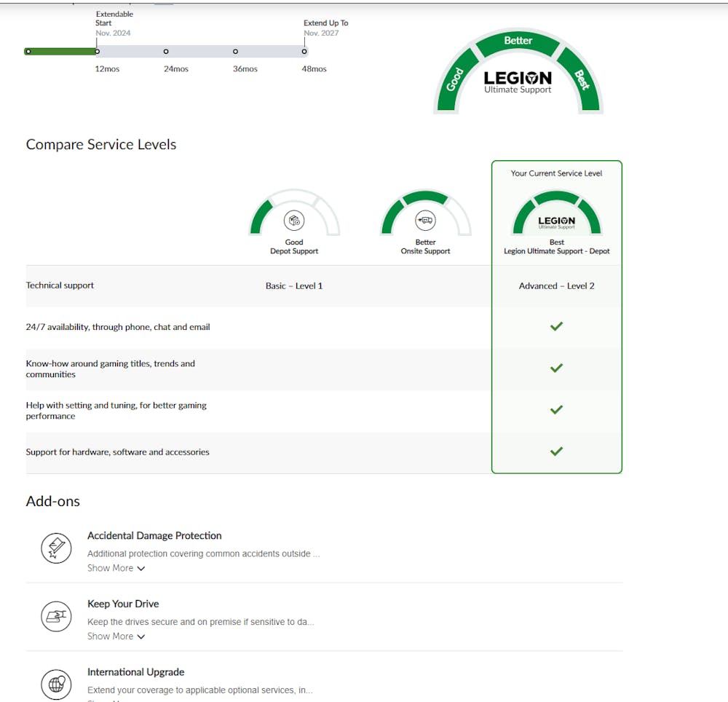Viewport: 728px width, 702px height.
Task: Expand Show More under Keep Your Drive
Action: point(116,636)
